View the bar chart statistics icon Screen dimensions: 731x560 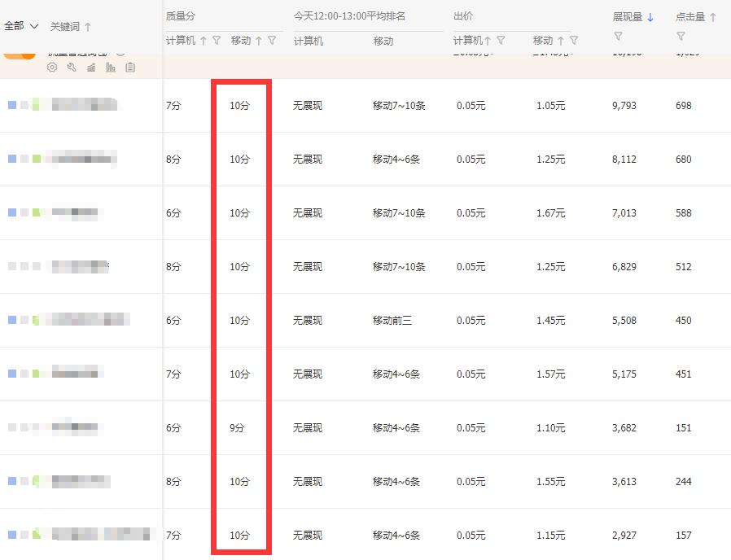[x=111, y=68]
